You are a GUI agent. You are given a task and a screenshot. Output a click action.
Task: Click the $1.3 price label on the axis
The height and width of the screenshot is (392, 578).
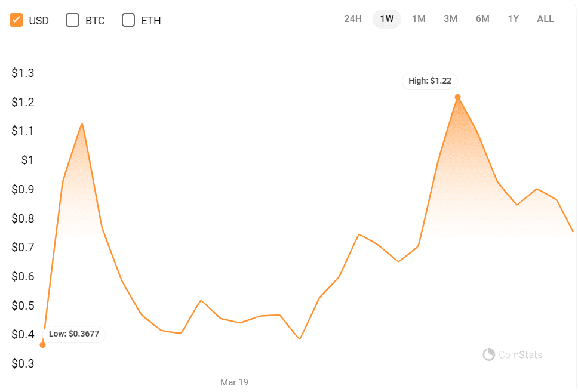(x=21, y=73)
